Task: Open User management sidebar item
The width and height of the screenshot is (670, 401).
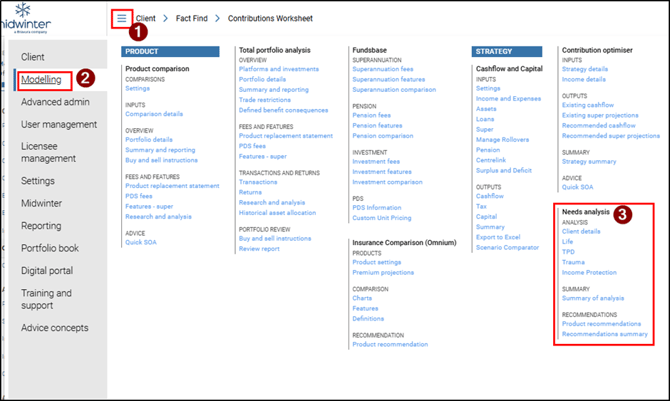Action: pos(59,125)
